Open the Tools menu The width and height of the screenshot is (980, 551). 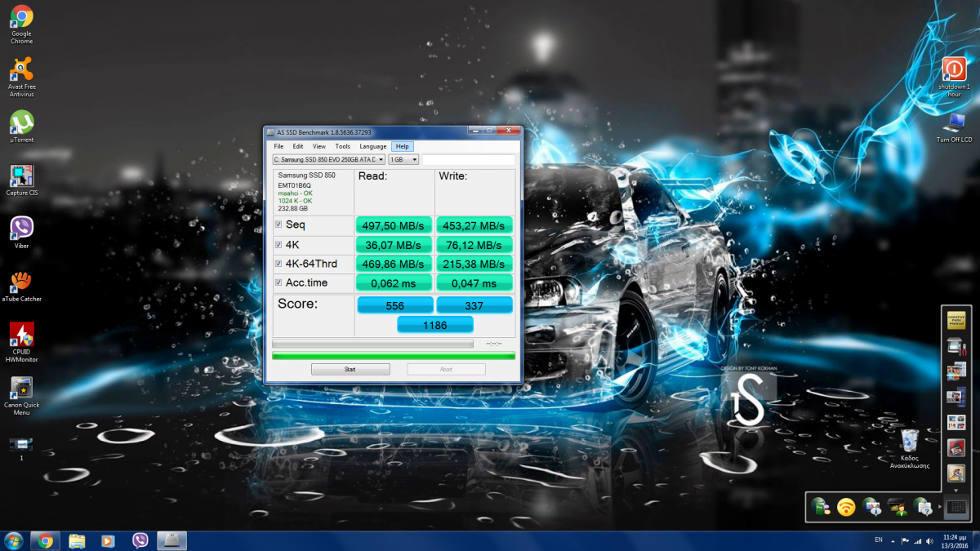point(342,146)
